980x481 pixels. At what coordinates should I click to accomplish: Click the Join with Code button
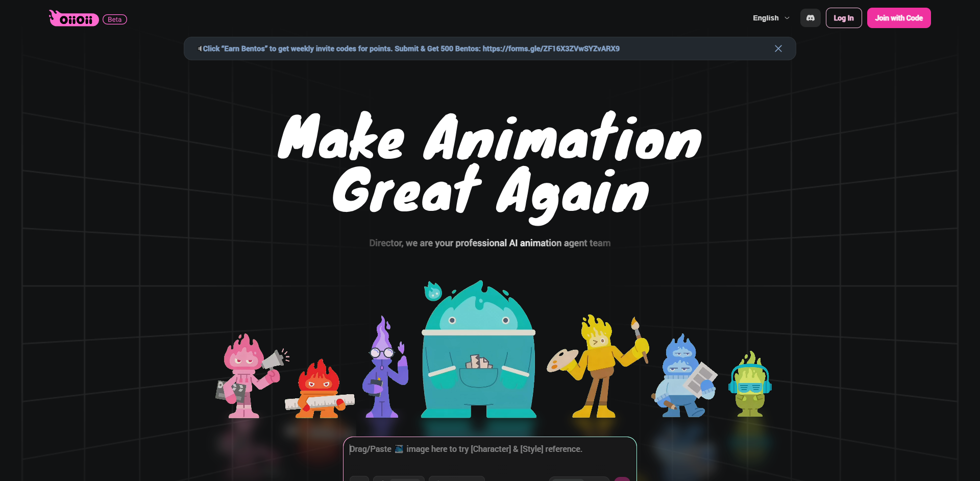pos(898,17)
